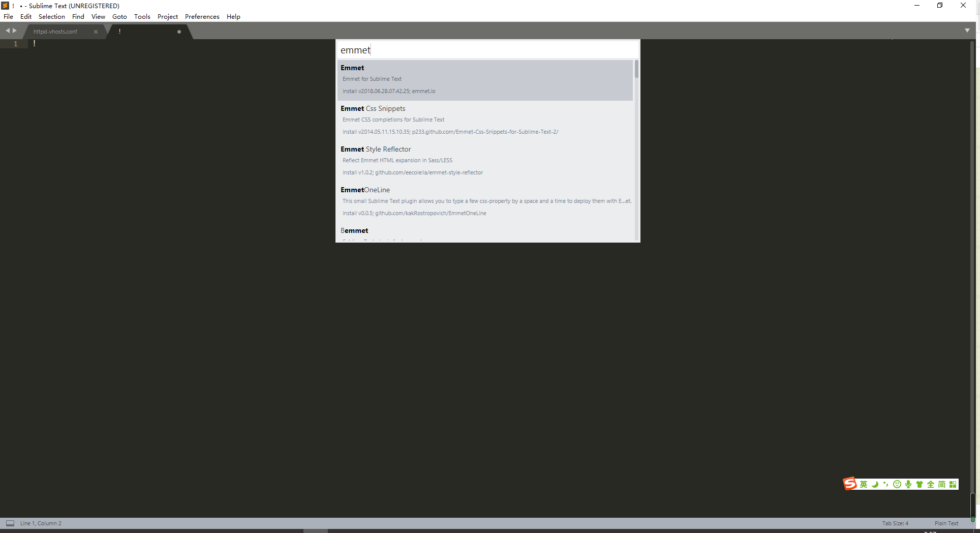Open the Find menu

78,16
